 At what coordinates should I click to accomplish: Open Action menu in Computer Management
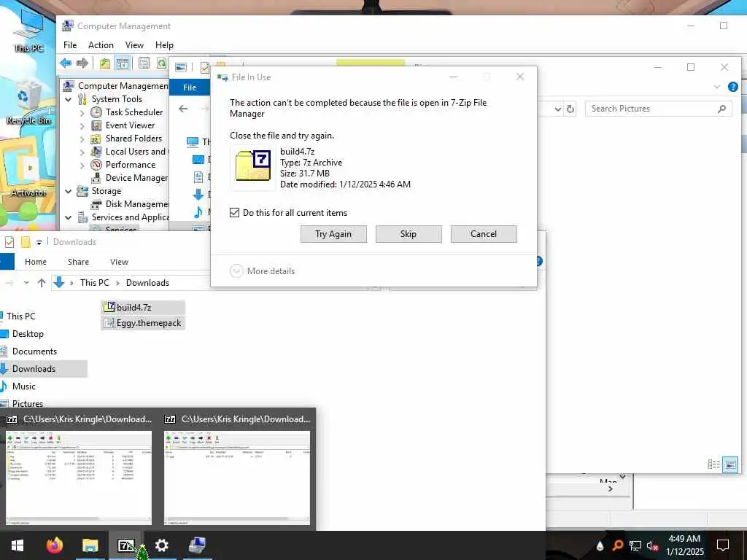click(x=101, y=44)
